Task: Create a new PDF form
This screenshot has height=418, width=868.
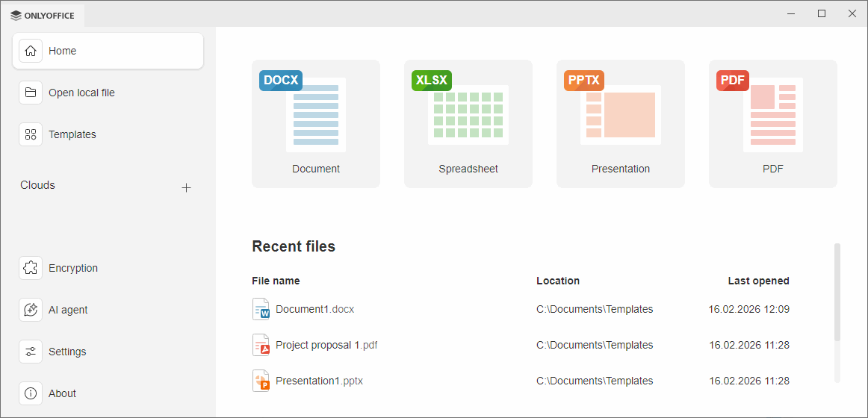Action: point(773,124)
